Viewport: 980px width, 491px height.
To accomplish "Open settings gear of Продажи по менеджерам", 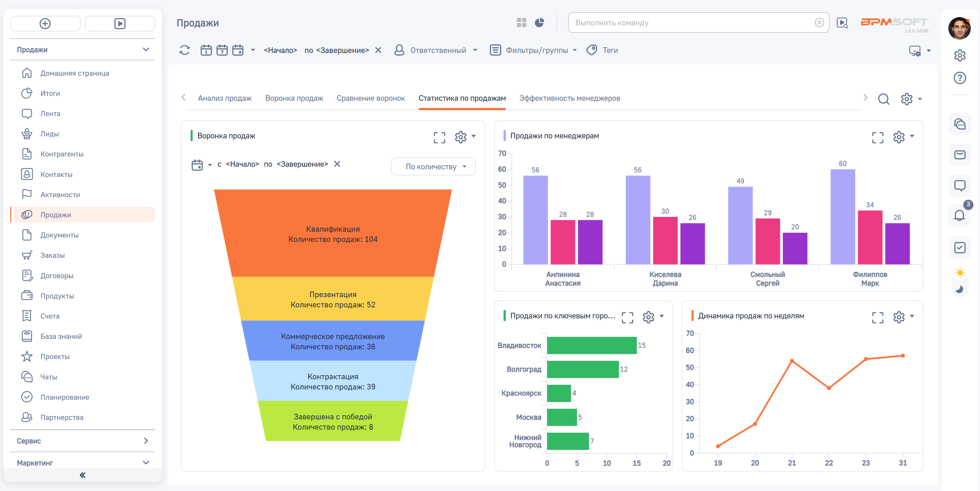I will pyautogui.click(x=899, y=137).
